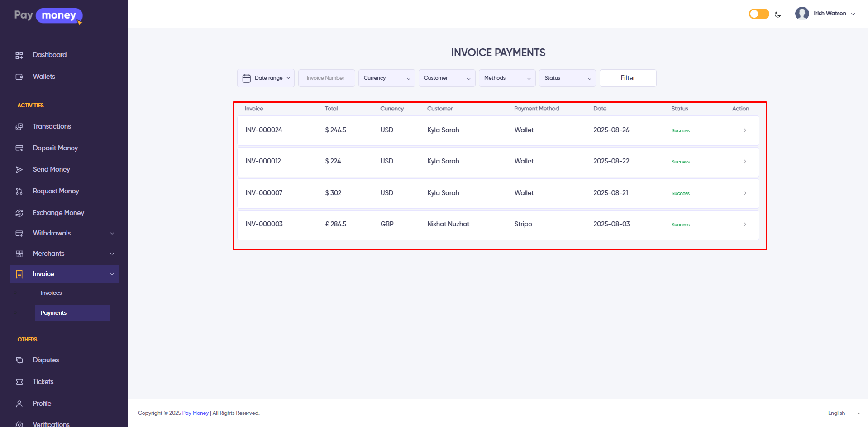Toggle the dark mode switch
This screenshot has width=868, height=427.
point(759,14)
